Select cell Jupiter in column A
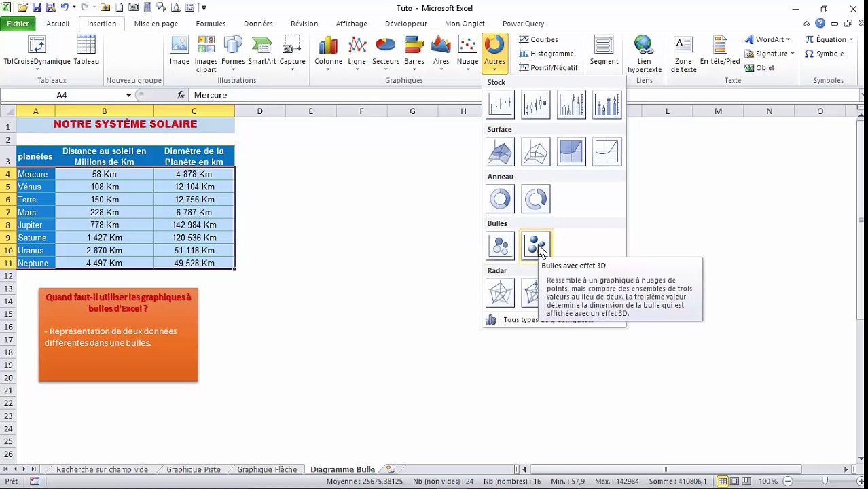Image resolution: width=868 pixels, height=489 pixels. point(35,225)
